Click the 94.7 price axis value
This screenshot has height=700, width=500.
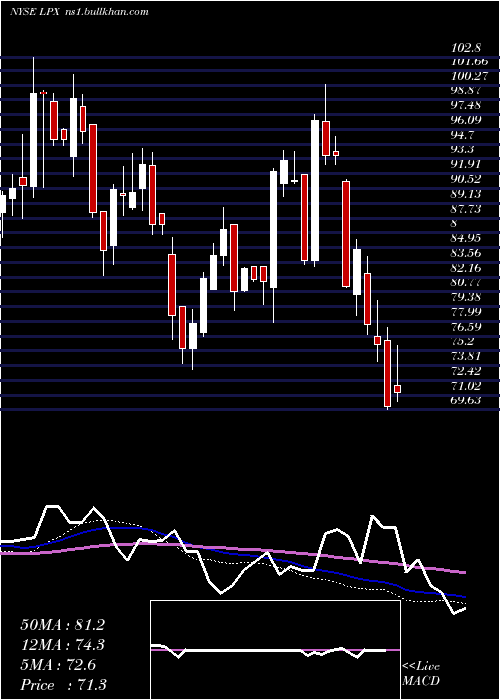462,135
